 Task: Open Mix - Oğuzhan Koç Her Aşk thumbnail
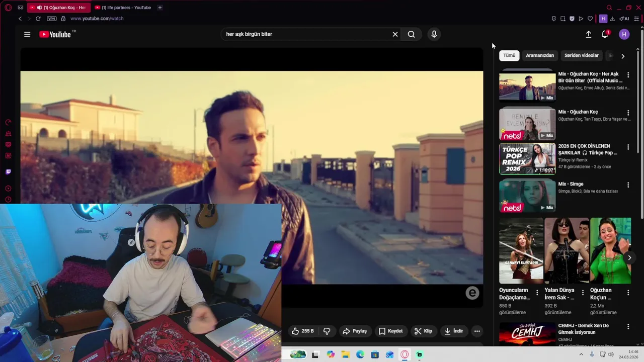(527, 86)
